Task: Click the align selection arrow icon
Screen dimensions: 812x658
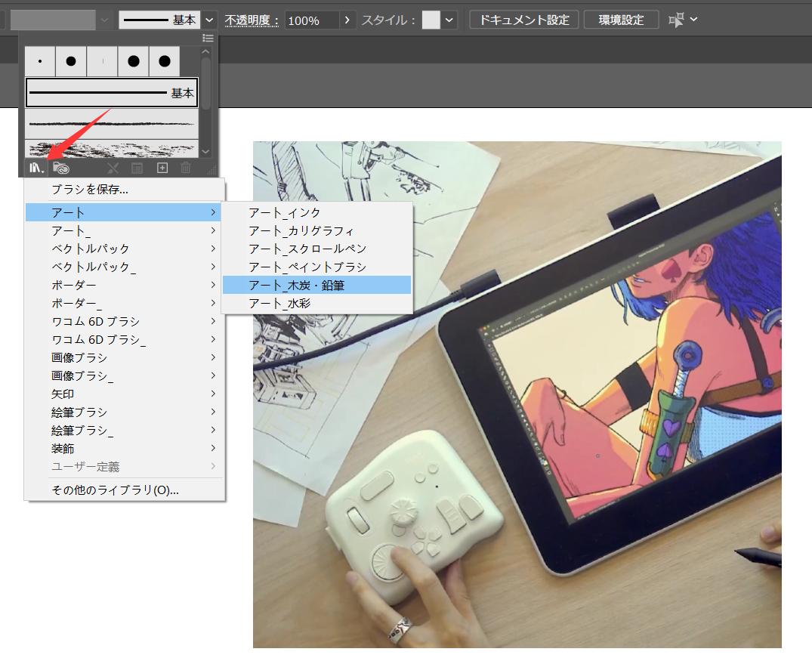Action: [676, 20]
